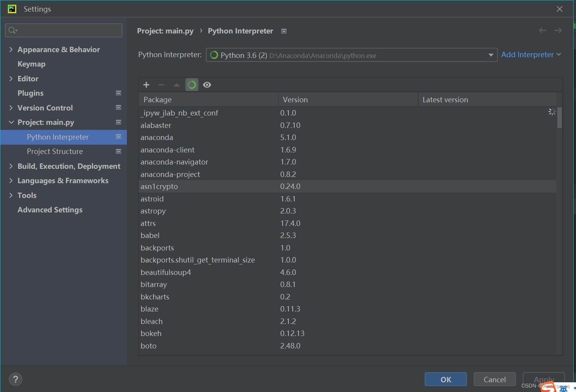Expand the Version Control section
Image resolution: width=576 pixels, height=392 pixels.
pyautogui.click(x=11, y=108)
